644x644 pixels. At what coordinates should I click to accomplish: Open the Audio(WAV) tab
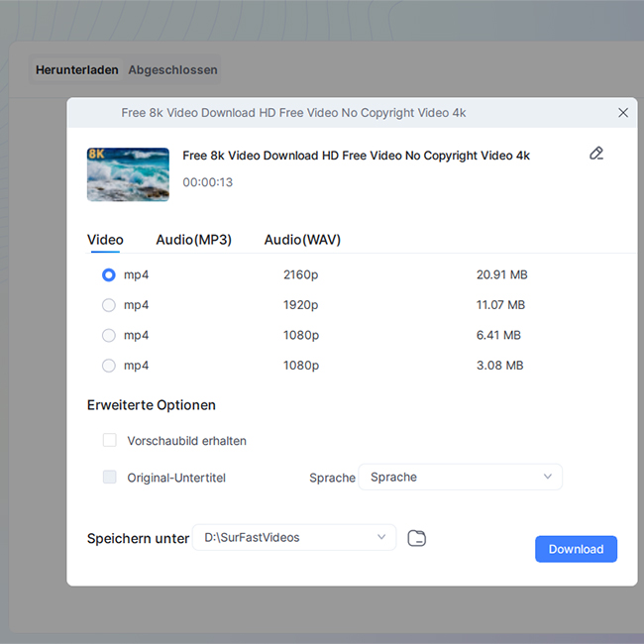302,240
